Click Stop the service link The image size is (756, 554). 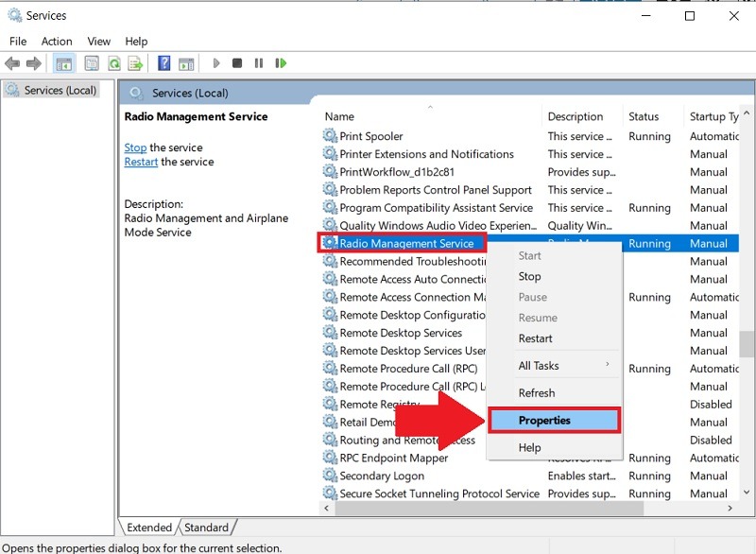tap(136, 147)
